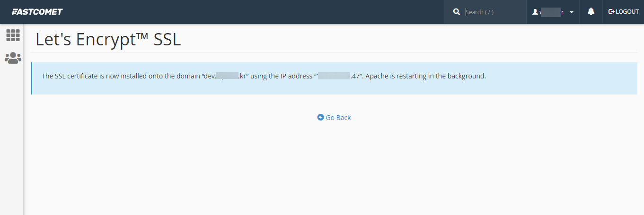Open the notifications bell
Screen dimensions: 644x215
591,12
